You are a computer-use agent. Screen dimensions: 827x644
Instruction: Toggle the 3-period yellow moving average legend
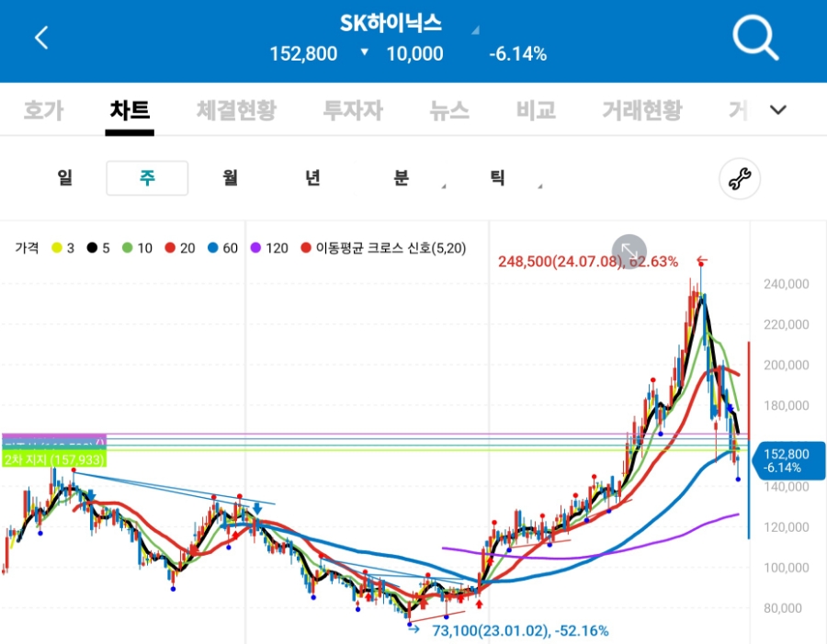pos(62,248)
